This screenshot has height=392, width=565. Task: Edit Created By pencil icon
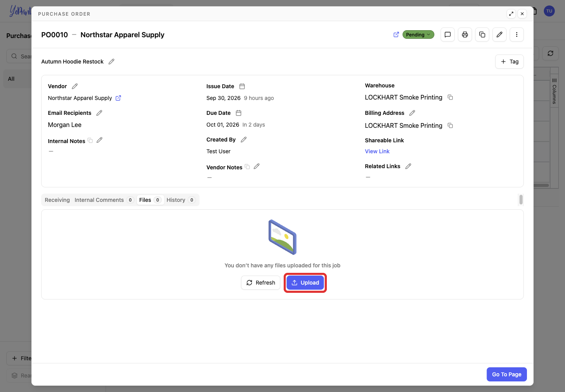[244, 140]
